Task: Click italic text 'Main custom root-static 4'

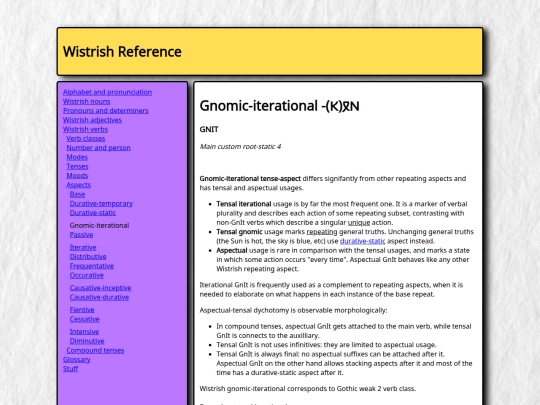Action: tap(240, 147)
